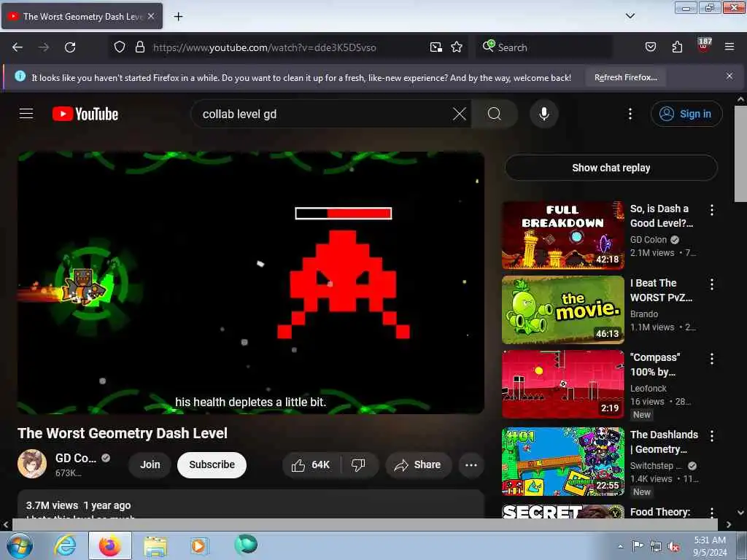Open 'I Beat The WORST PvZ' video thumbnail
This screenshot has height=560, width=747.
pyautogui.click(x=563, y=309)
